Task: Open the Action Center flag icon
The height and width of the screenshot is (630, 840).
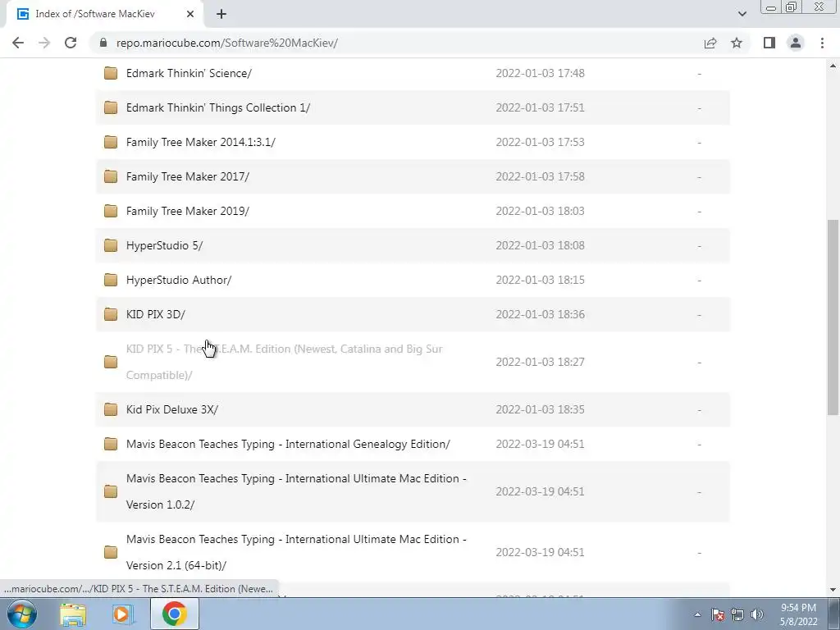Action: (718, 614)
